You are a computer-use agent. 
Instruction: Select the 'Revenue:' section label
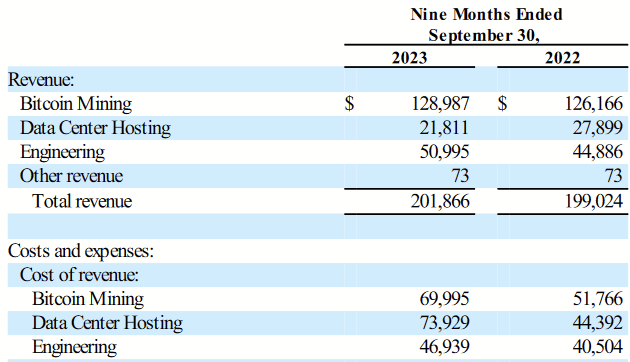tap(41, 79)
